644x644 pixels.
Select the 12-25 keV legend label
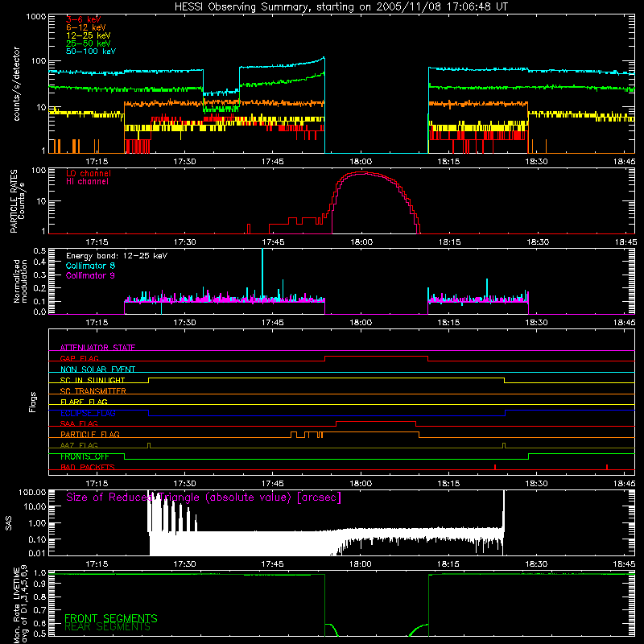coord(89,35)
